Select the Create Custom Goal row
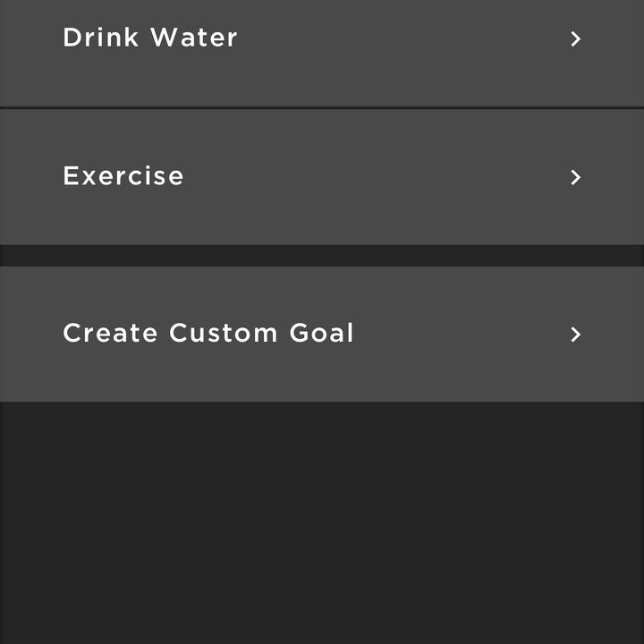 click(x=322, y=334)
